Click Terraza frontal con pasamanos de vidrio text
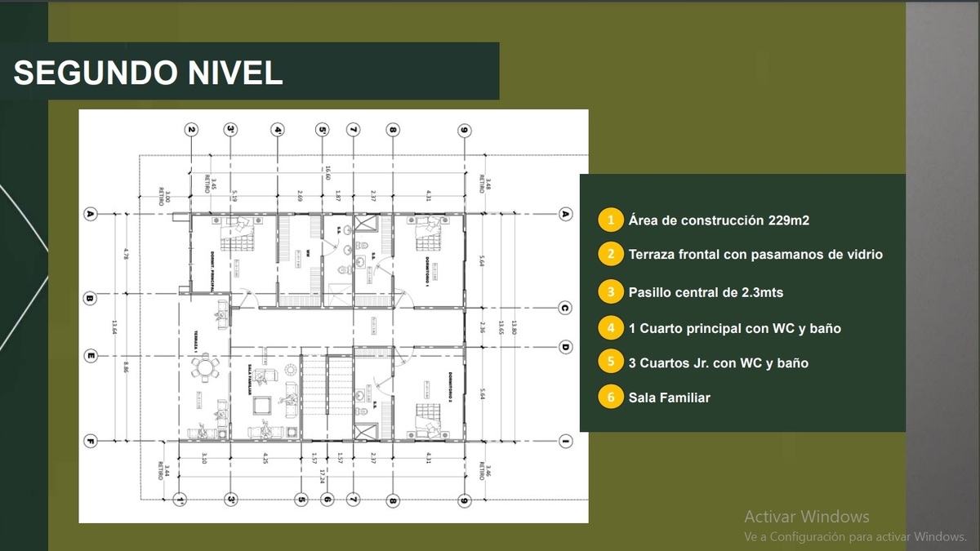Screen dimensions: 980x551 click(x=755, y=254)
